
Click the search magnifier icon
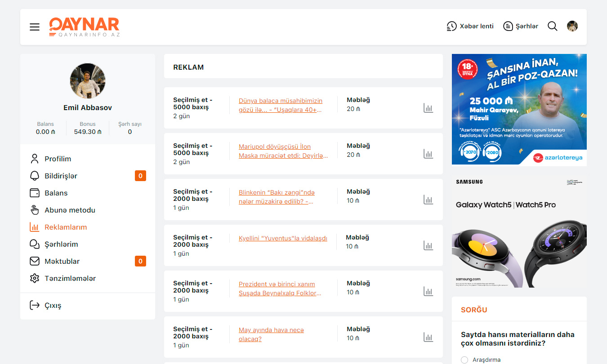pos(552,26)
